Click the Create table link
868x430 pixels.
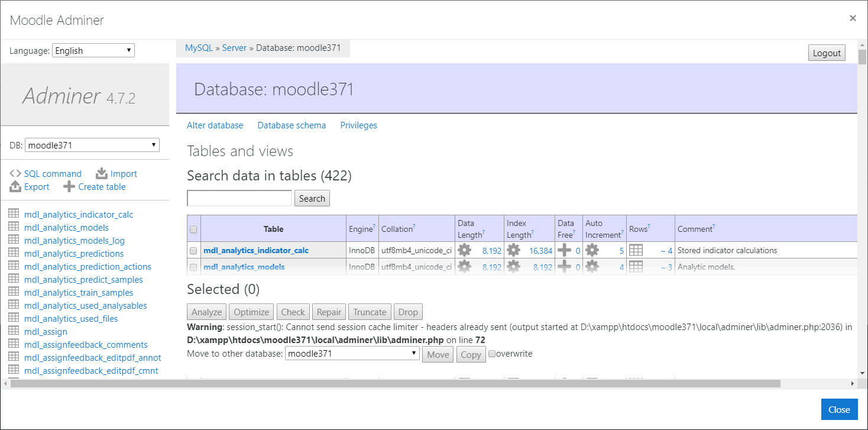click(102, 186)
